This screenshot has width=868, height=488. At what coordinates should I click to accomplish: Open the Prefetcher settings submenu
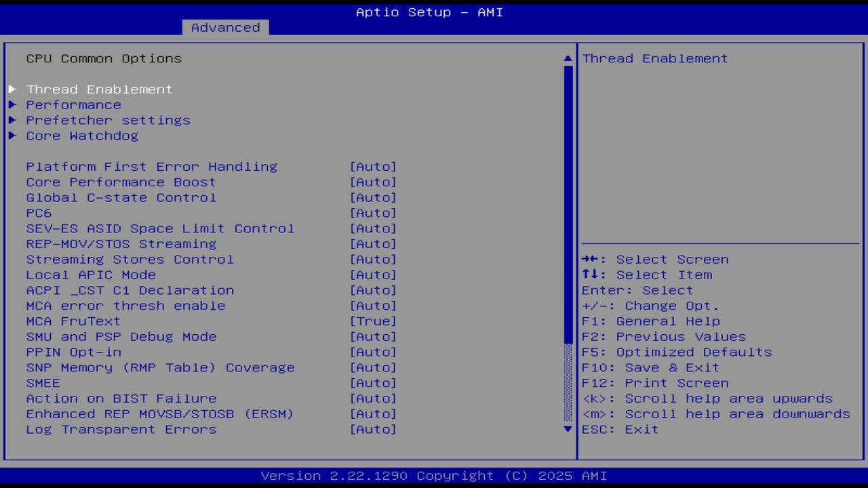(x=108, y=120)
